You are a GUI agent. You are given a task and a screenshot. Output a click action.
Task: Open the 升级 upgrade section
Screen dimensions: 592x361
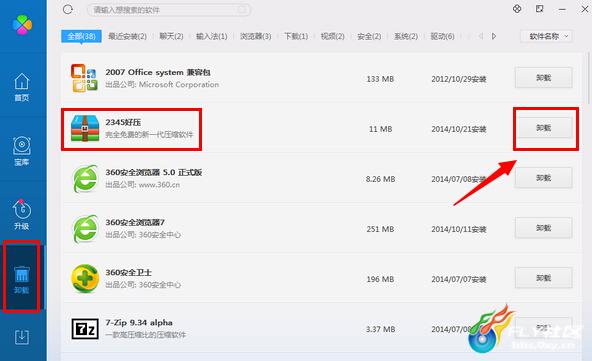click(22, 214)
